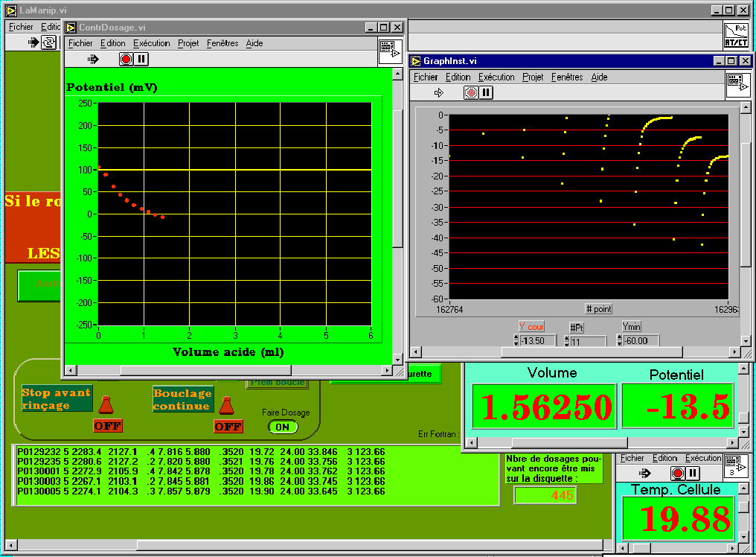Viewport: 756px width, 557px height.
Task: Open the Projet menu in GraphInst
Action: tap(533, 77)
